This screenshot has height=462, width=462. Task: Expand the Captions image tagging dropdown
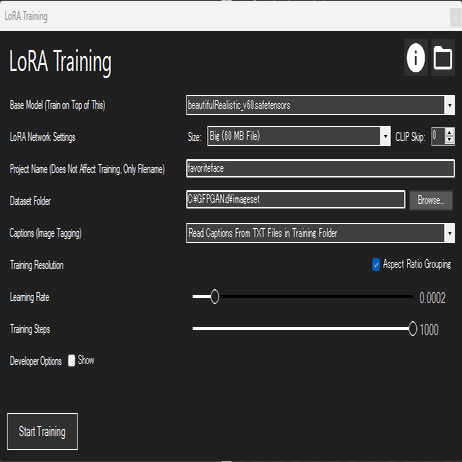pyautogui.click(x=450, y=233)
